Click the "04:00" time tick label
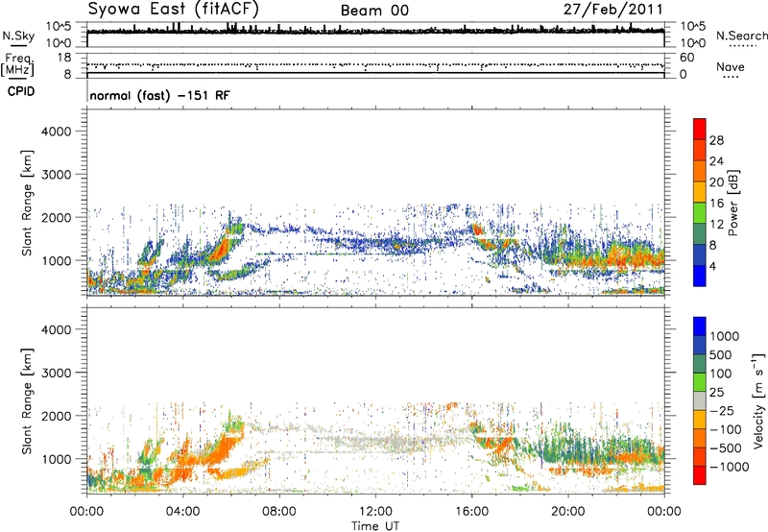768x532 pixels. [x=182, y=512]
